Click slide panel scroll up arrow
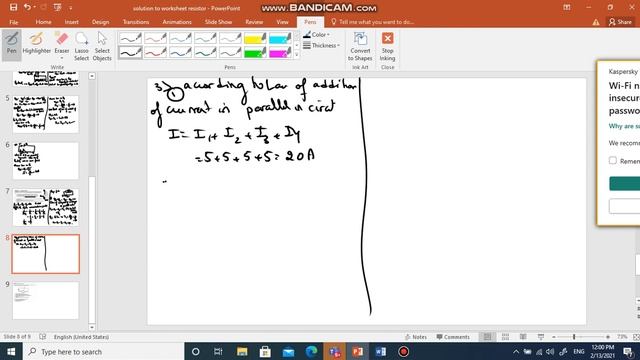 [x=92, y=76]
